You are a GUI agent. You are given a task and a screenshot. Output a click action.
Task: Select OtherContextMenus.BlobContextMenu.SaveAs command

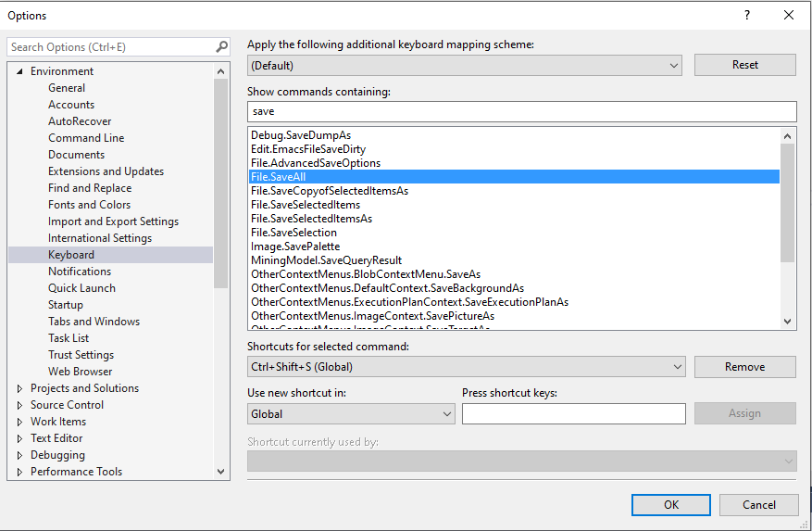(366, 274)
